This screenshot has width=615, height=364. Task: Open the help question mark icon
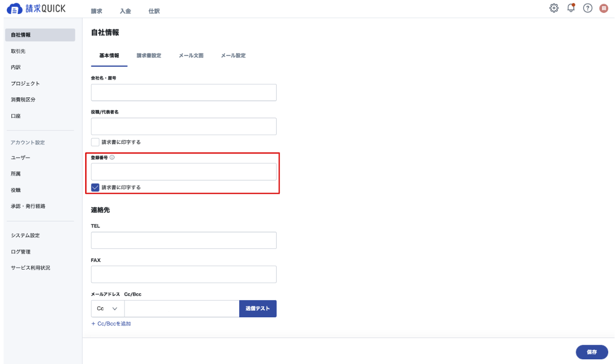tap(587, 8)
